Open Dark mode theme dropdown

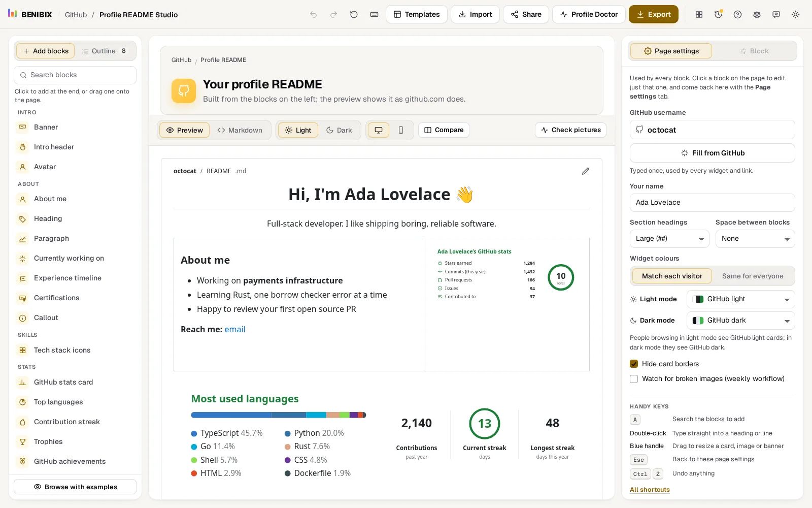pyautogui.click(x=741, y=321)
